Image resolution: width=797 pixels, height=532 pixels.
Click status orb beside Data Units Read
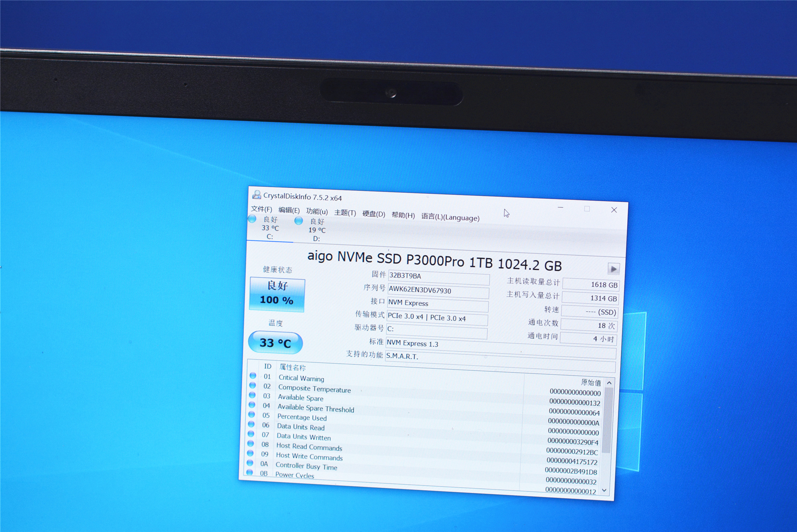click(251, 424)
